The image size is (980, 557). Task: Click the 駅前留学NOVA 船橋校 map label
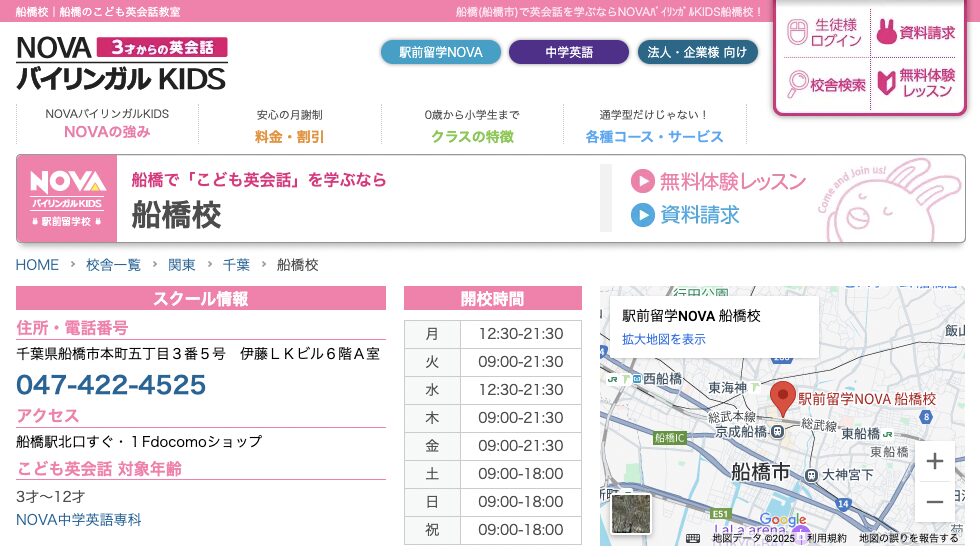pos(867,399)
